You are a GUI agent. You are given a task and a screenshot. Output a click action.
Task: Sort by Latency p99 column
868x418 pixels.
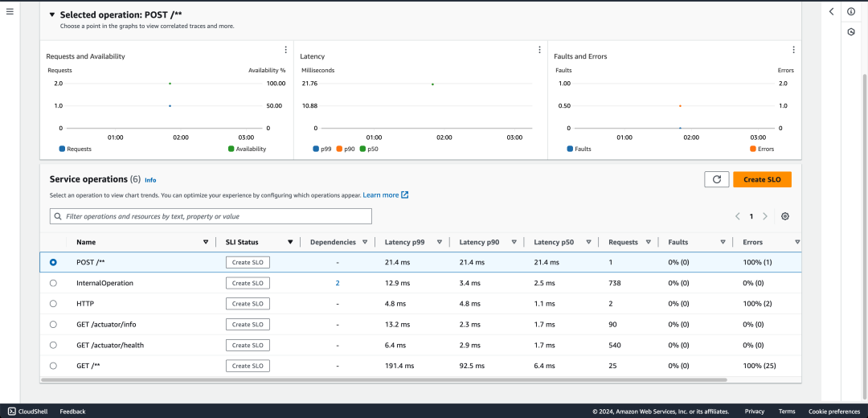440,242
